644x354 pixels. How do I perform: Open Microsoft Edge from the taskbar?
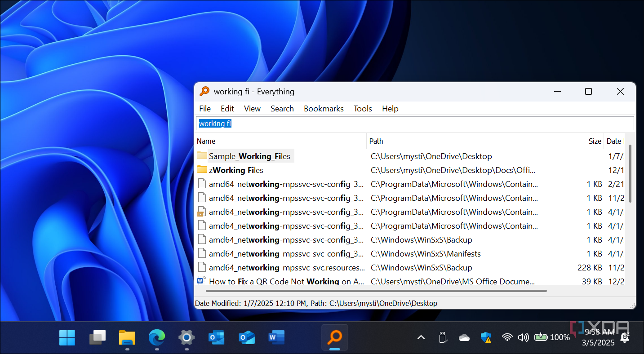click(157, 337)
